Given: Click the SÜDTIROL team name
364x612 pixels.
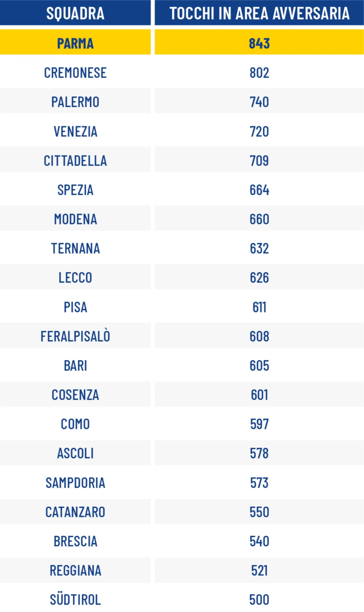Looking at the screenshot, I should coord(75,599).
